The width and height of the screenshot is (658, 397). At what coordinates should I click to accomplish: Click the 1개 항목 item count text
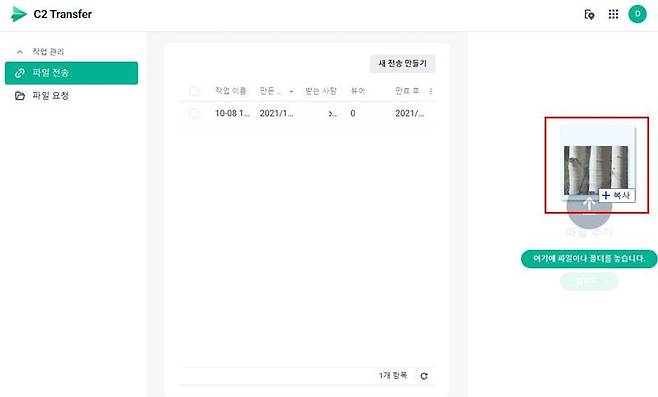393,375
